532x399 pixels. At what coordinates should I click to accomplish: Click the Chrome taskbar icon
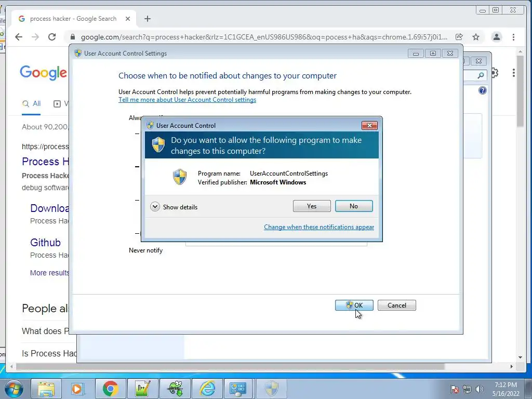[110, 389]
